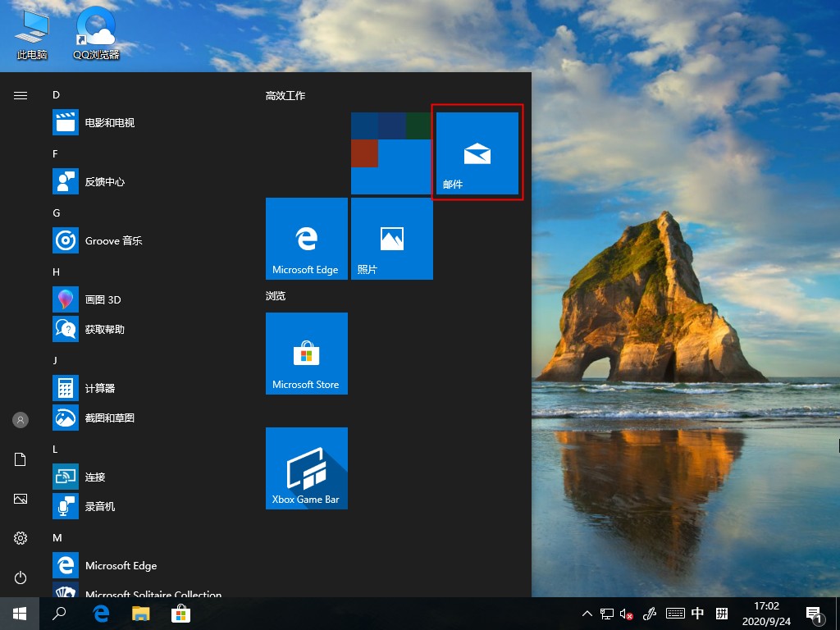This screenshot has height=630, width=840.
Task: Open the Microsoft Store tile
Action: click(x=306, y=354)
